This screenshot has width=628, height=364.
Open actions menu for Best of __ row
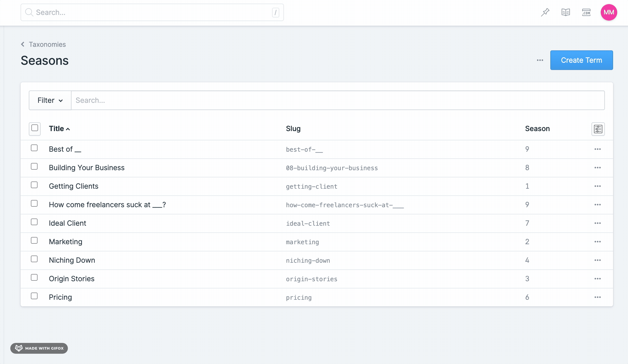[x=597, y=149]
